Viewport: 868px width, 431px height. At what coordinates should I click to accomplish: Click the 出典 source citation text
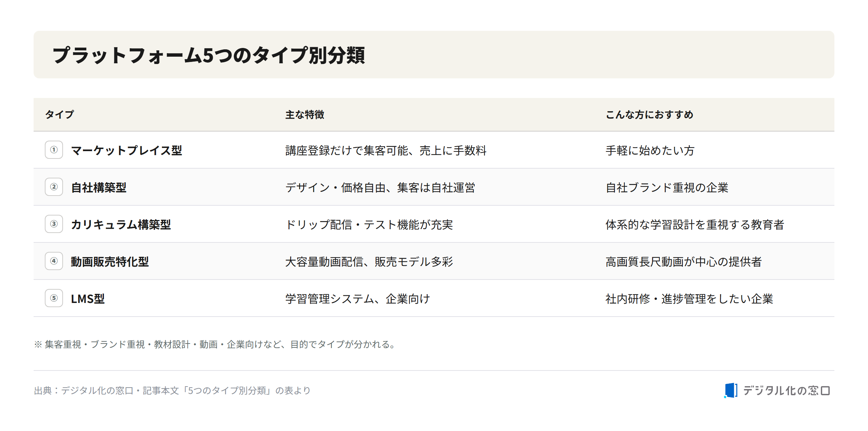click(x=172, y=390)
